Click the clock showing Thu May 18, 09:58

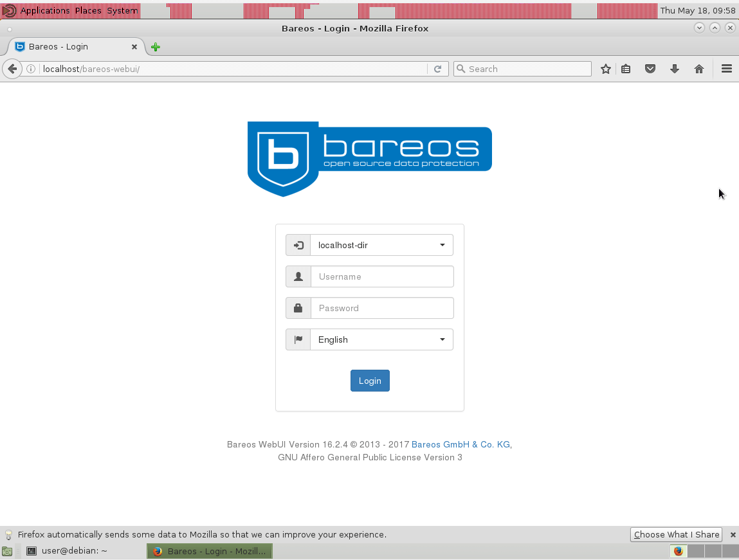click(x=698, y=10)
